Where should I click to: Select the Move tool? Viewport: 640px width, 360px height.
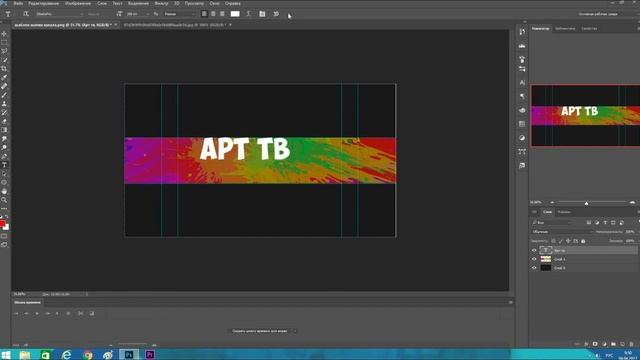[4, 34]
